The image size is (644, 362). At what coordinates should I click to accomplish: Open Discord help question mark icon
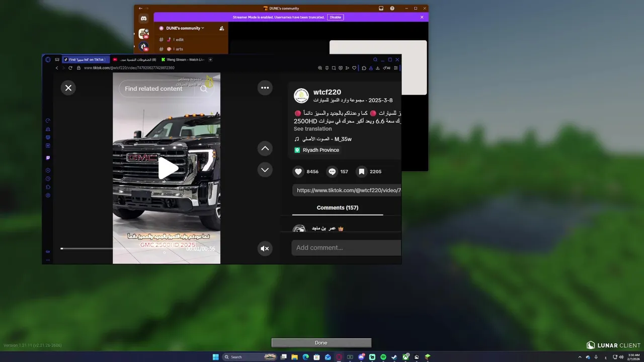tap(392, 9)
